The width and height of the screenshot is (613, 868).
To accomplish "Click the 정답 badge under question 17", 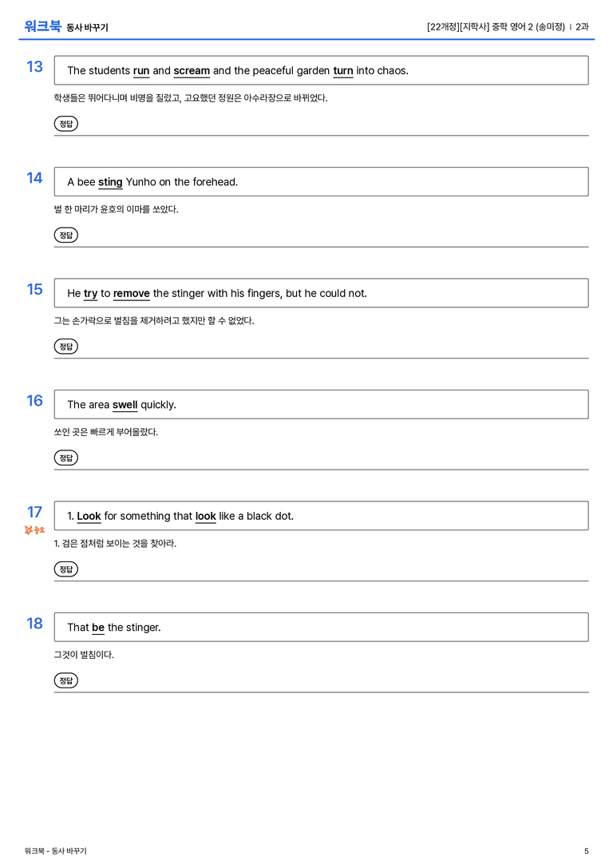I will (x=65, y=569).
